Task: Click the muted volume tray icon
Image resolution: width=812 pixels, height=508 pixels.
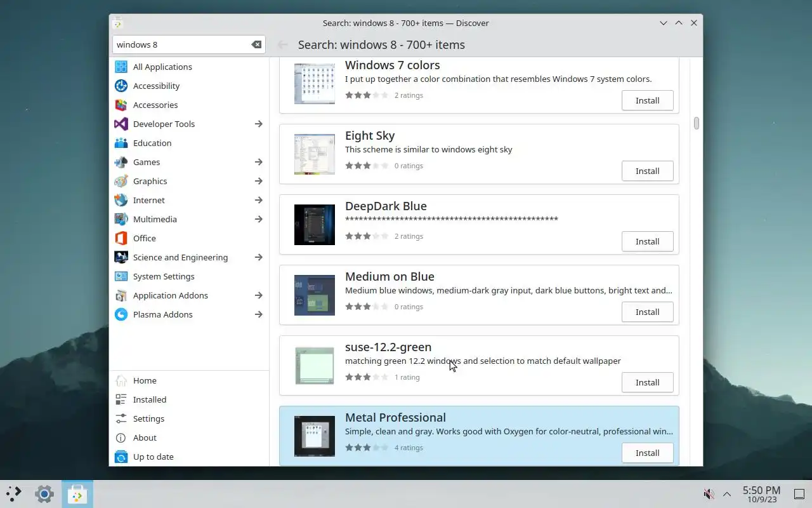Action: (x=709, y=493)
